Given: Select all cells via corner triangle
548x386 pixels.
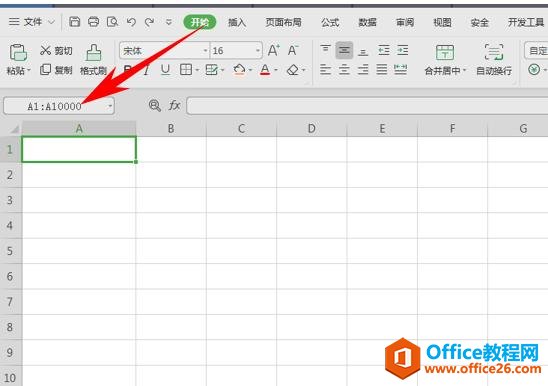Looking at the screenshot, I should [14, 129].
